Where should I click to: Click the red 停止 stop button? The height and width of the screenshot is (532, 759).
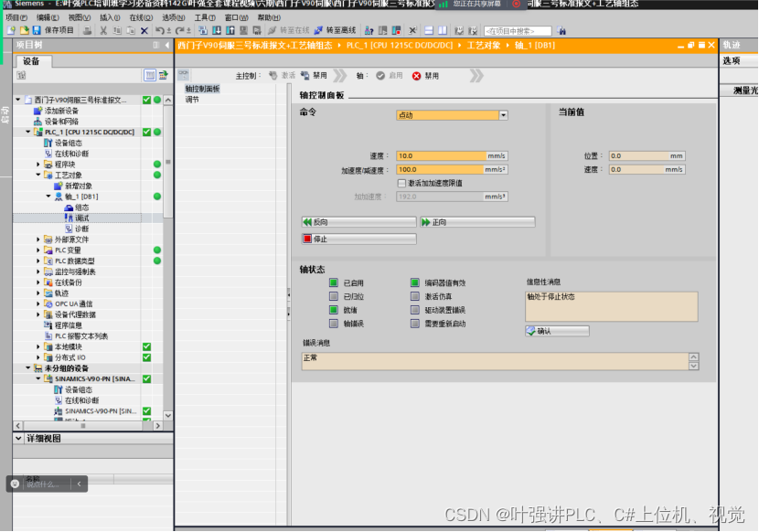coord(358,239)
